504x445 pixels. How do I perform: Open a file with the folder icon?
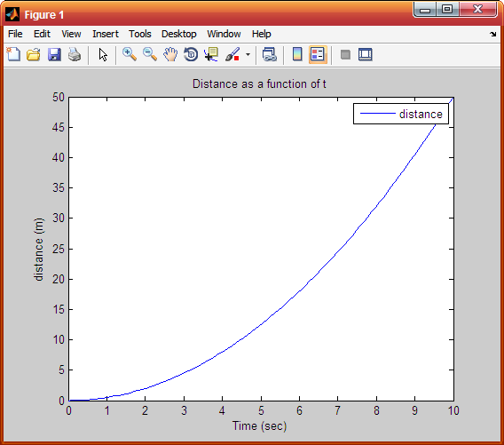pos(34,54)
